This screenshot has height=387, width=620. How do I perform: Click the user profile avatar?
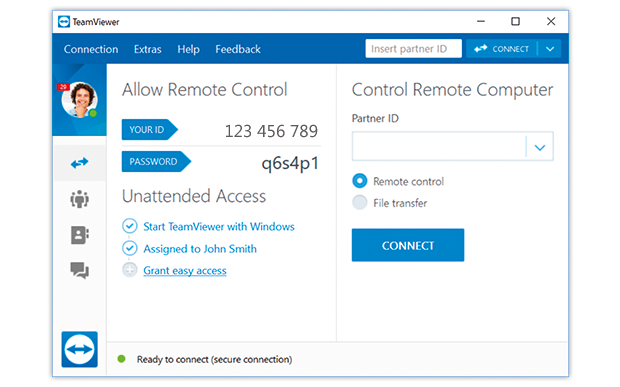pos(79,100)
